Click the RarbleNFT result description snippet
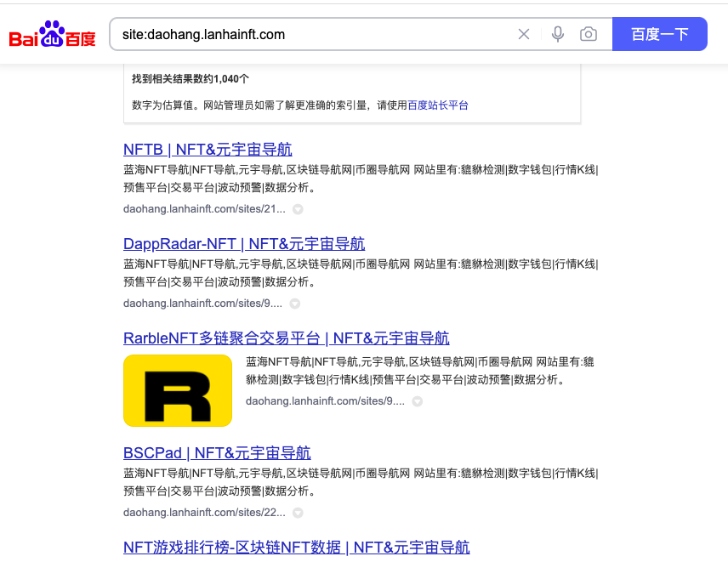The width and height of the screenshot is (728, 562). 420,371
